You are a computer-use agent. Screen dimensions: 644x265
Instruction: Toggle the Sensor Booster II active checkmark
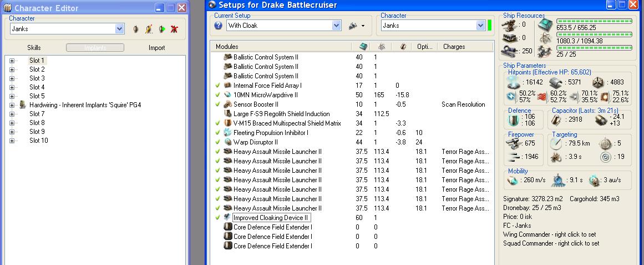click(217, 104)
